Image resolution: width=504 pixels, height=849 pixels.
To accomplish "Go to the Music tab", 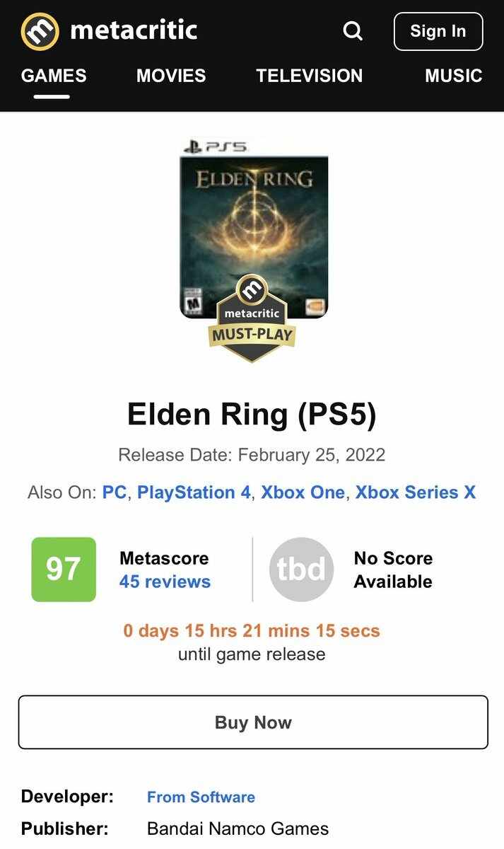I will coord(453,76).
